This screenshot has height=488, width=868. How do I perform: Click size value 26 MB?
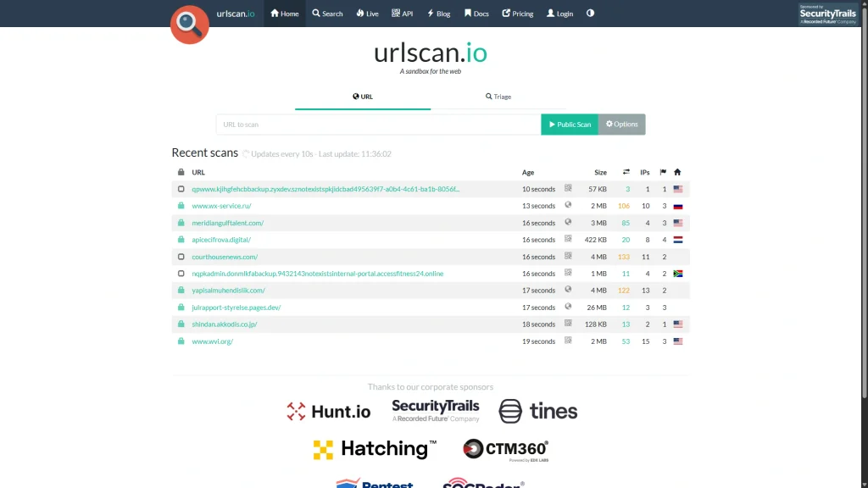tap(597, 307)
